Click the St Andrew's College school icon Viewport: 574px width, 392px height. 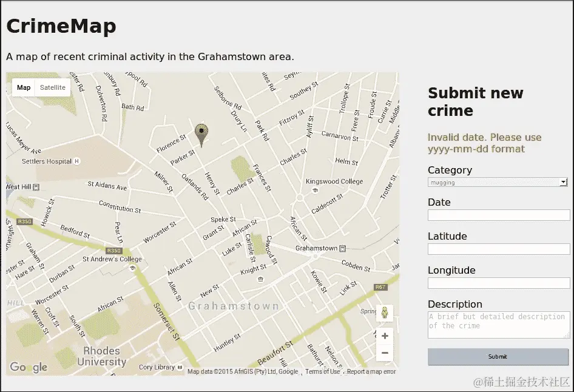(x=132, y=268)
